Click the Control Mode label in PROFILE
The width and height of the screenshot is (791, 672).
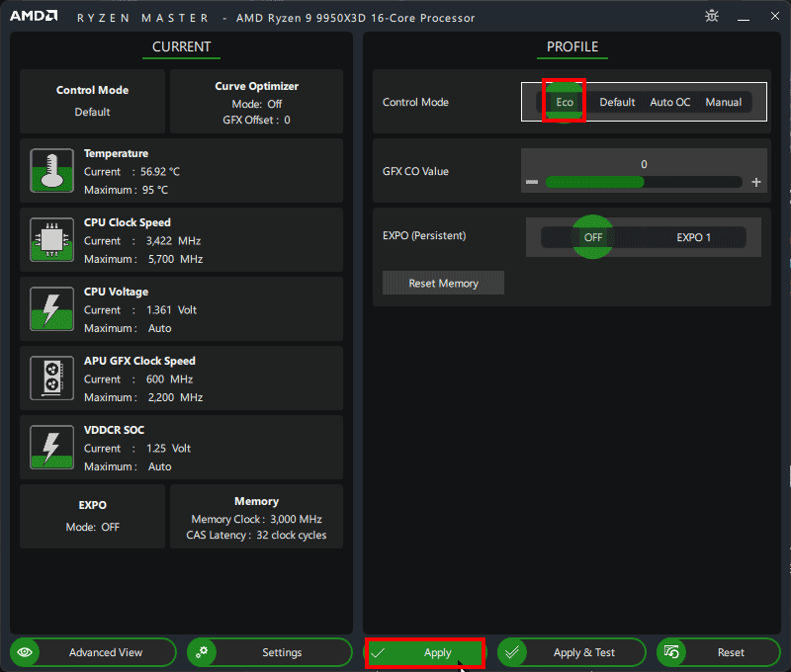[415, 102]
